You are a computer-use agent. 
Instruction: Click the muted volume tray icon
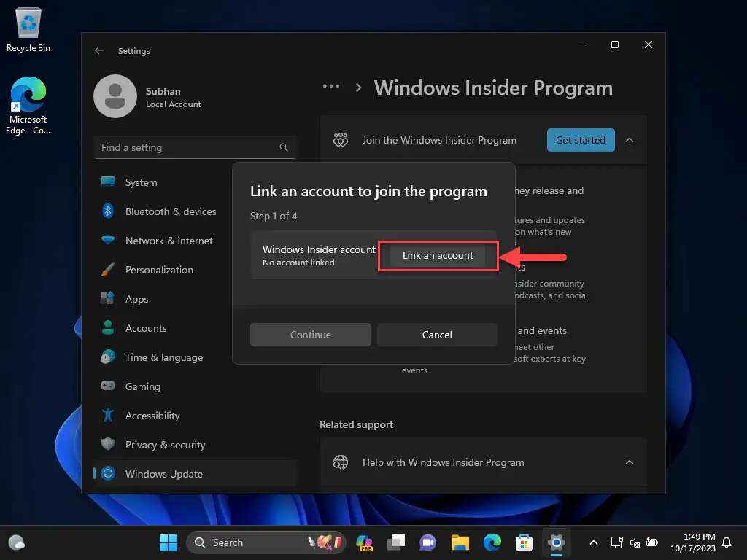pos(635,542)
